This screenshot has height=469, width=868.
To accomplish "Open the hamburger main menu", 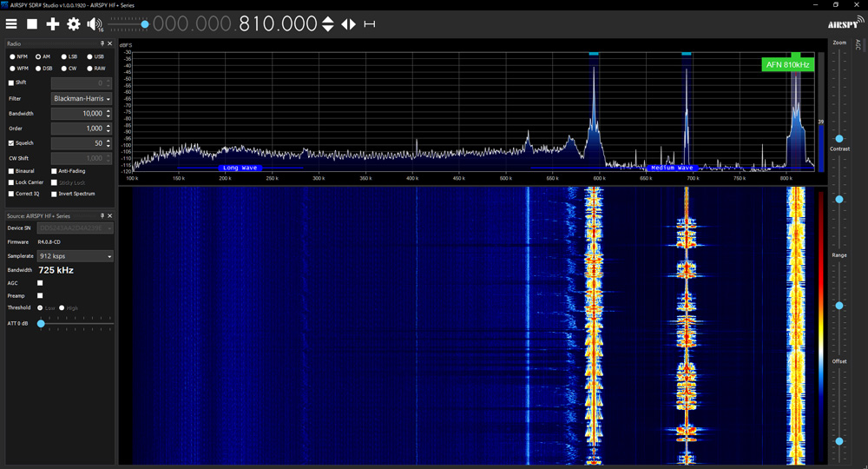I will point(11,23).
